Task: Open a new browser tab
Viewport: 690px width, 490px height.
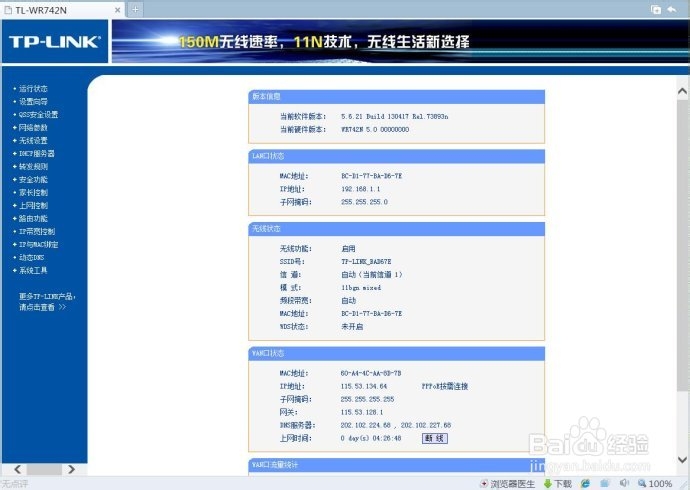Action: pyautogui.click(x=136, y=9)
